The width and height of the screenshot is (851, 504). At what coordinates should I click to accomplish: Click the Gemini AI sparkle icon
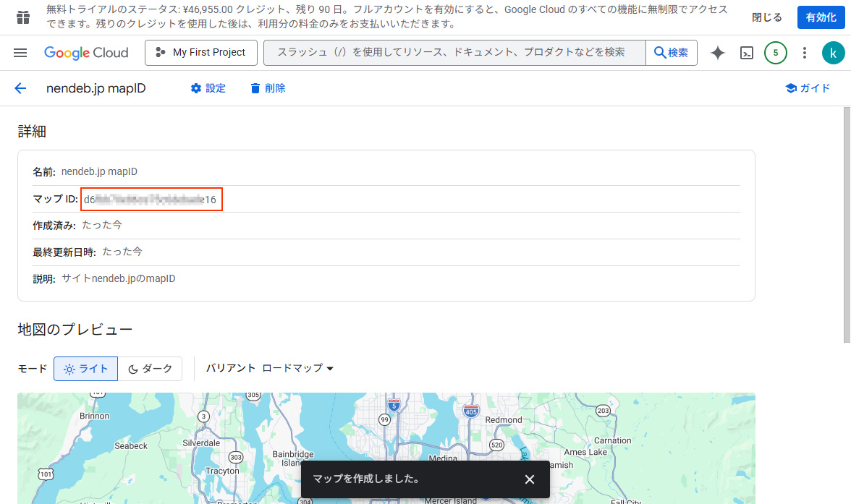(717, 53)
